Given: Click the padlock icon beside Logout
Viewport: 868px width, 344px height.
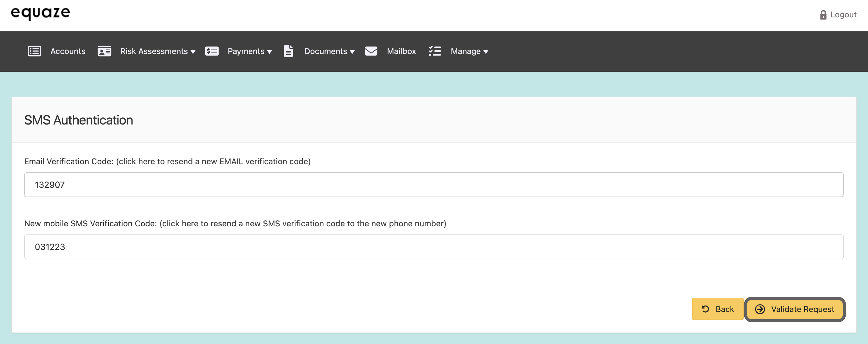Looking at the screenshot, I should click(823, 15).
